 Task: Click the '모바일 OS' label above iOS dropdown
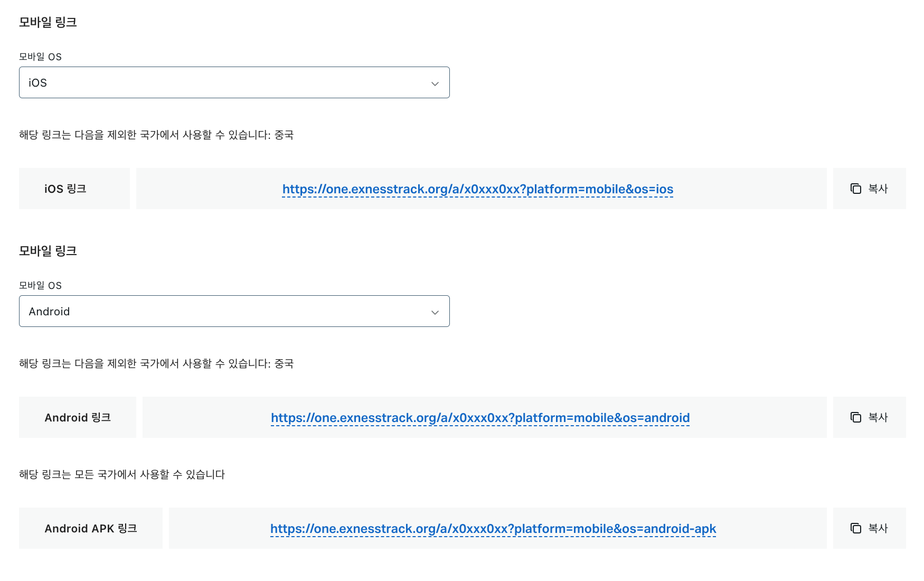pos(40,57)
